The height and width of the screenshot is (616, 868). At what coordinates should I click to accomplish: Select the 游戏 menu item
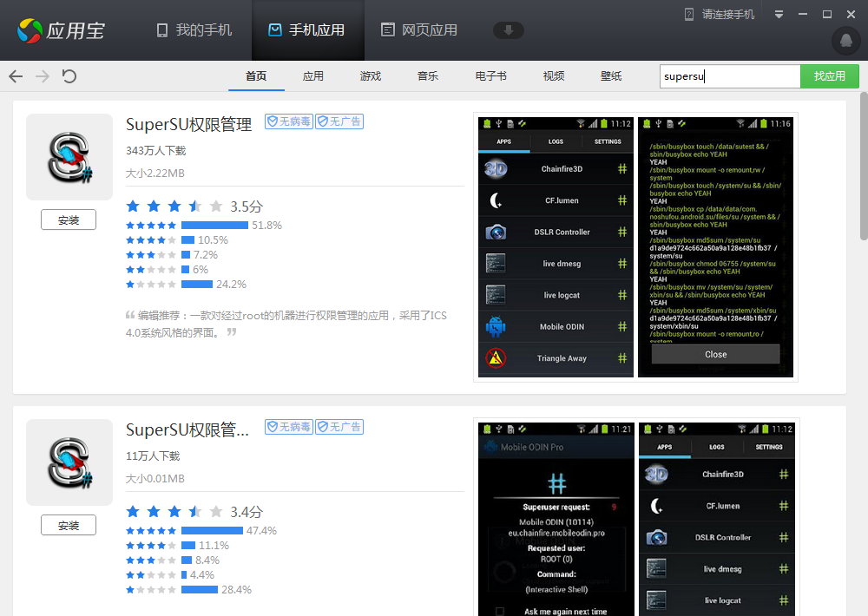371,75
